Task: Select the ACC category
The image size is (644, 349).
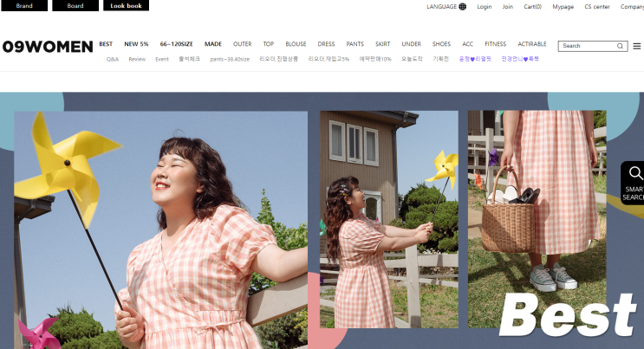Action: pyautogui.click(x=468, y=44)
